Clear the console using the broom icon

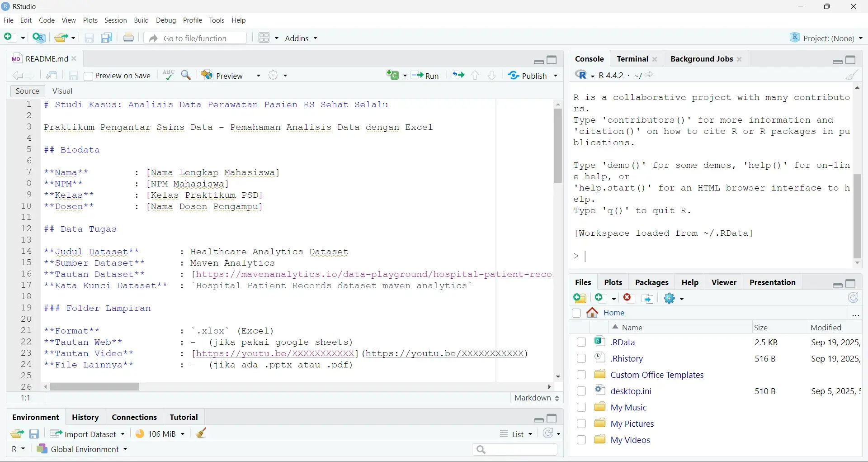852,75
